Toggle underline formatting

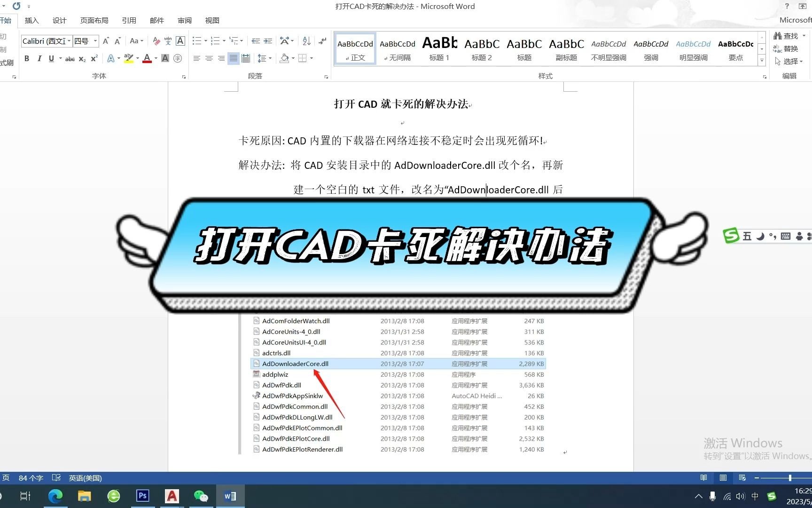51,58
